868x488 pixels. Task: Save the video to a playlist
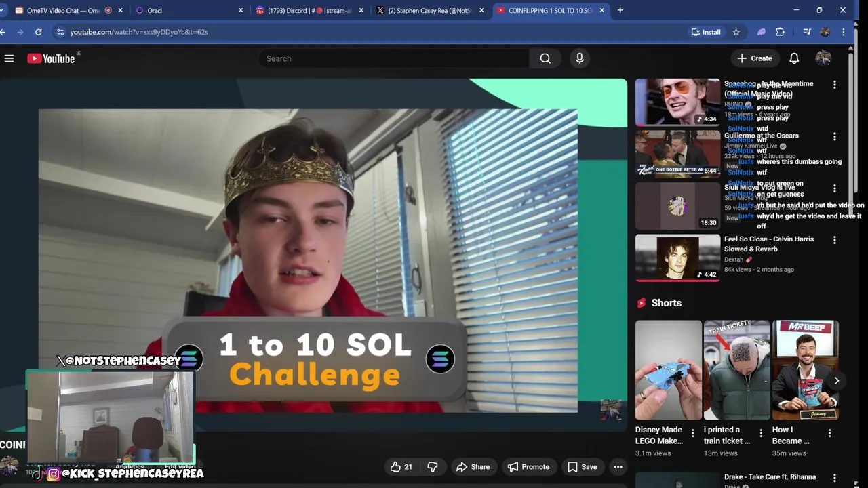(x=582, y=466)
